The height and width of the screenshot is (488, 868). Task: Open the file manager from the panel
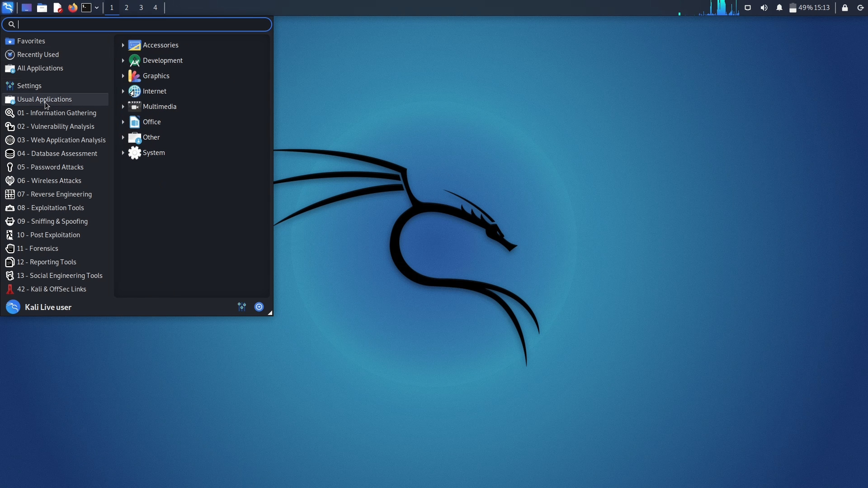42,8
